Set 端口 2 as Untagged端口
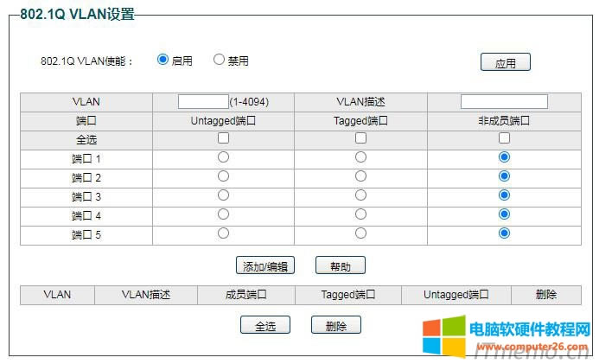Screen dimensions: 599x364 [x=223, y=176]
